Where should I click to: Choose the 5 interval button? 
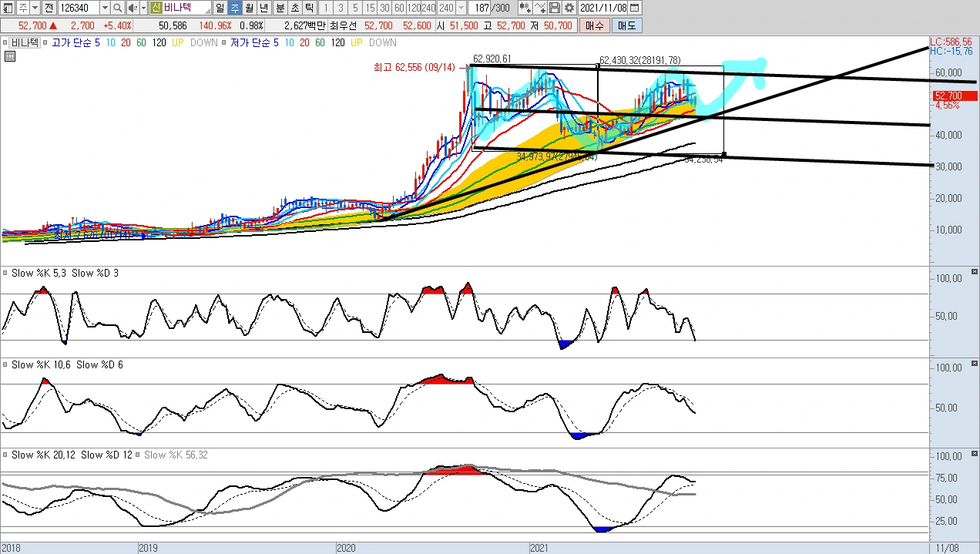click(x=355, y=8)
